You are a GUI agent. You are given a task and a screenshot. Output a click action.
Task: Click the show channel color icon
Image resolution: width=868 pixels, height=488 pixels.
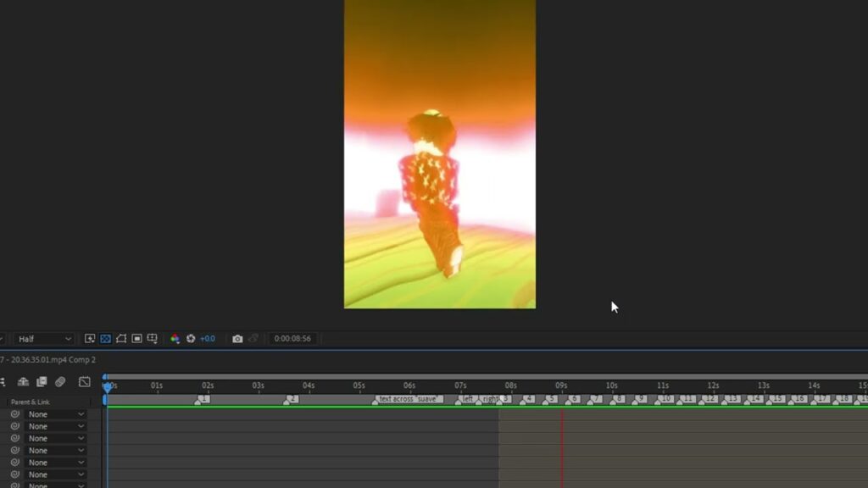point(175,339)
